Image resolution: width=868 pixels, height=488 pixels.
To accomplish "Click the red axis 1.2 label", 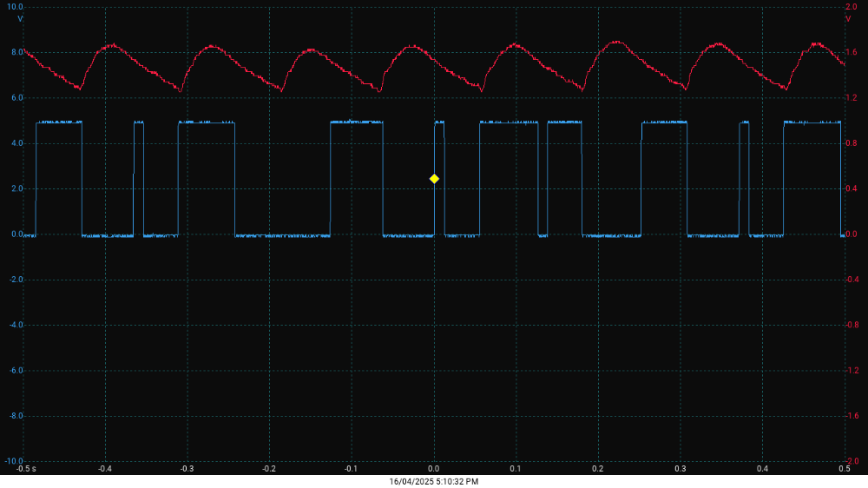I will pos(852,98).
